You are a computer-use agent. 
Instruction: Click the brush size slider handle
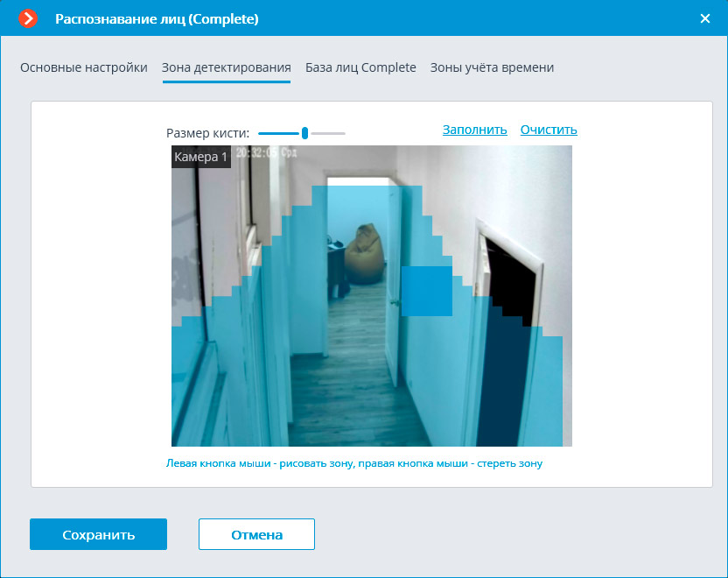tap(304, 133)
